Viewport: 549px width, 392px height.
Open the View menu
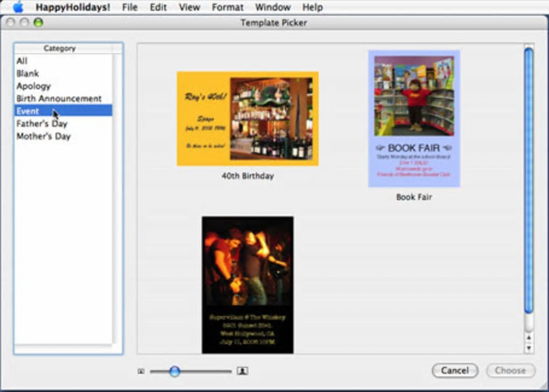[x=189, y=8]
